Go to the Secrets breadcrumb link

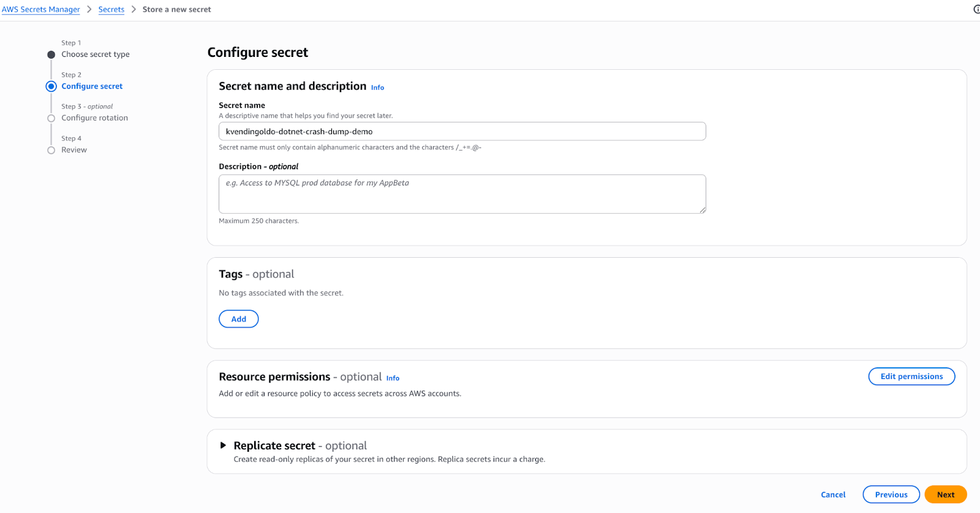(111, 10)
